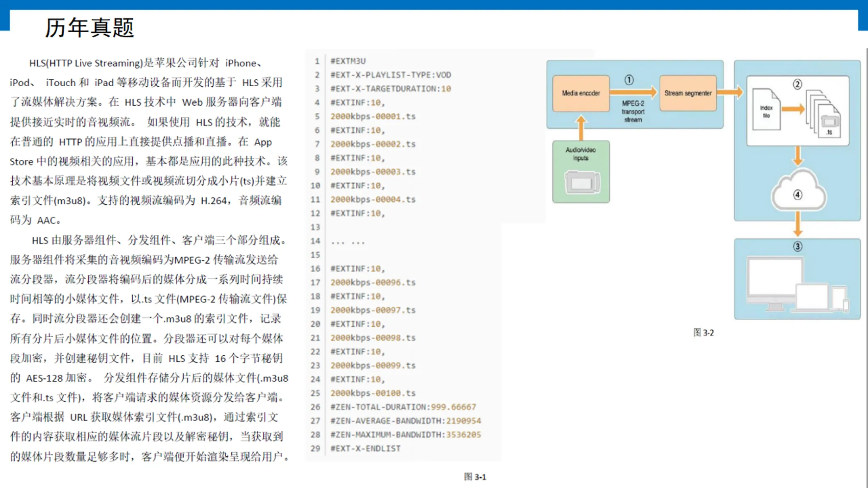Image resolution: width=868 pixels, height=488 pixels.
Task: Click the 2000kbps-00099.ts entry
Action: [373, 366]
